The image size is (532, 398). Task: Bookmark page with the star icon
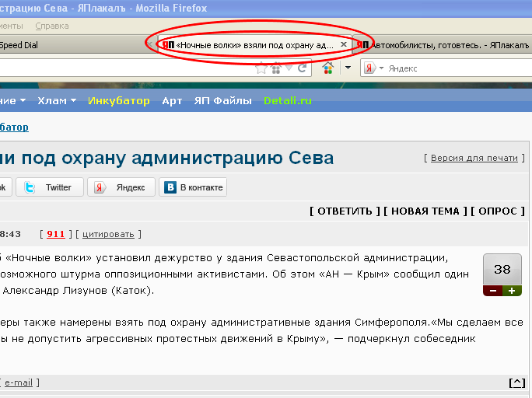coord(261,68)
